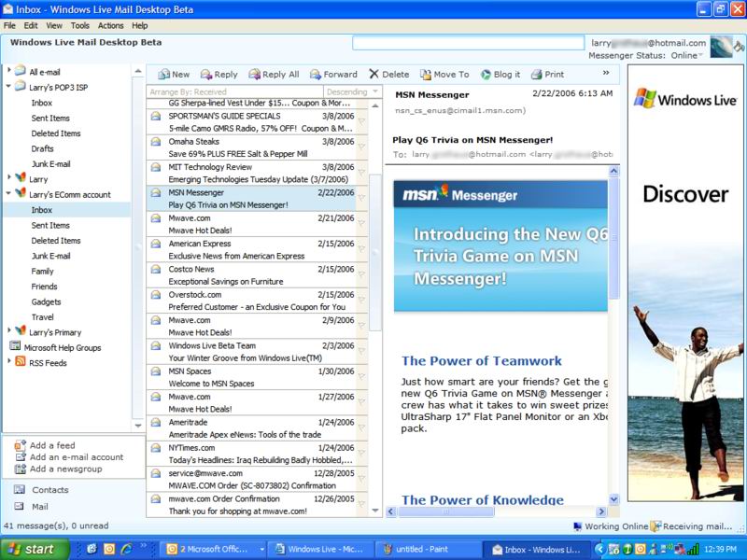Flag the Ameritrade message
Viewport: 747px width, 560px height.
[x=361, y=428]
